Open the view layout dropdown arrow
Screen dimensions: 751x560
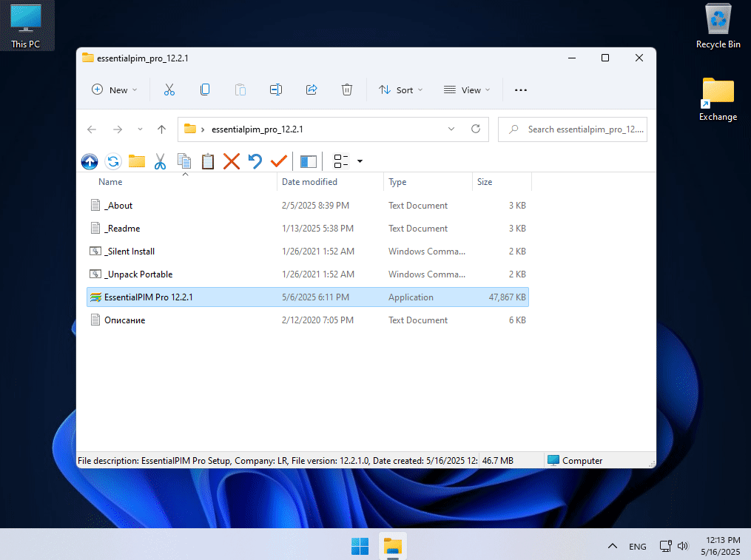coord(360,161)
